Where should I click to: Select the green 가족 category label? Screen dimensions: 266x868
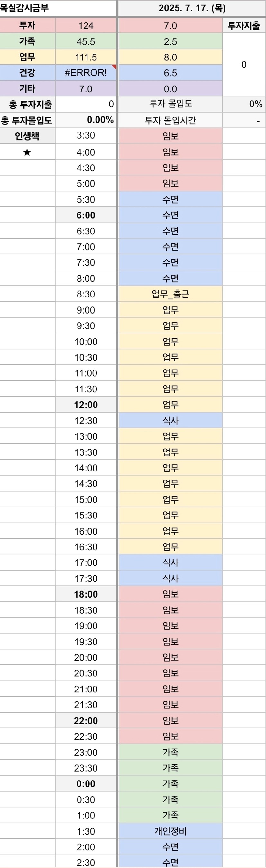click(27, 41)
